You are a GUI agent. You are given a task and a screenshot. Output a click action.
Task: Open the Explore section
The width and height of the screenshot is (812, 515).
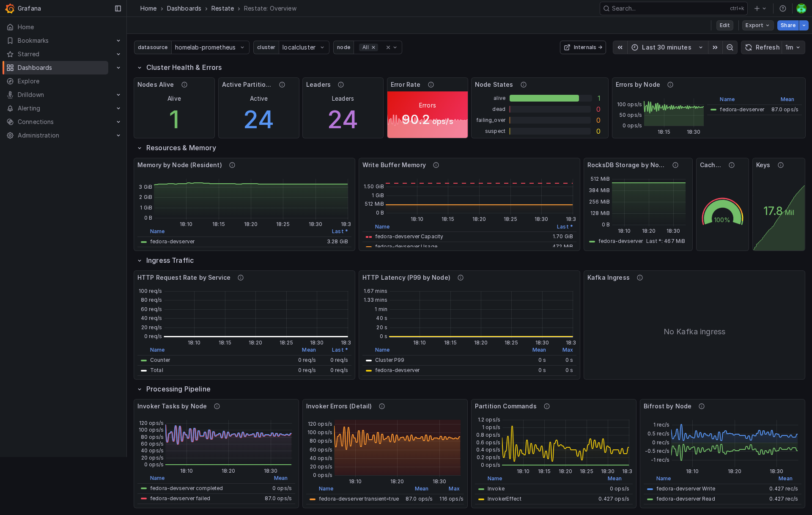point(28,81)
